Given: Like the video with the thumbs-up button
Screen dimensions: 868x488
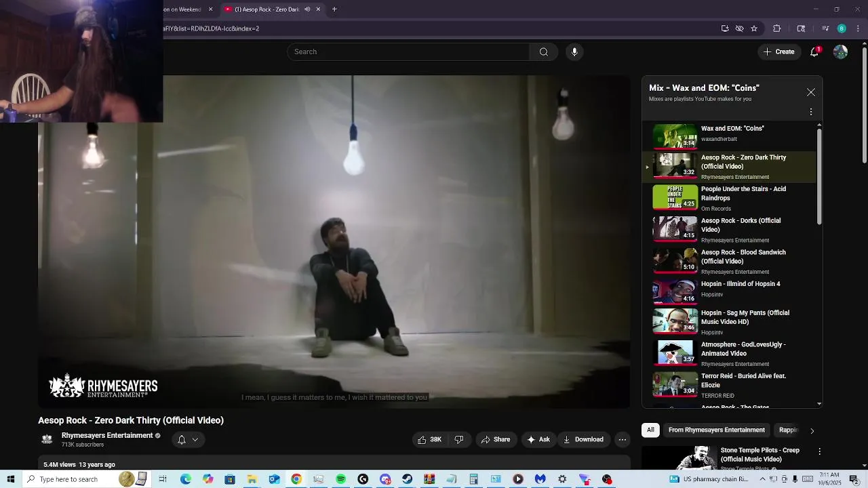Looking at the screenshot, I should [429, 440].
